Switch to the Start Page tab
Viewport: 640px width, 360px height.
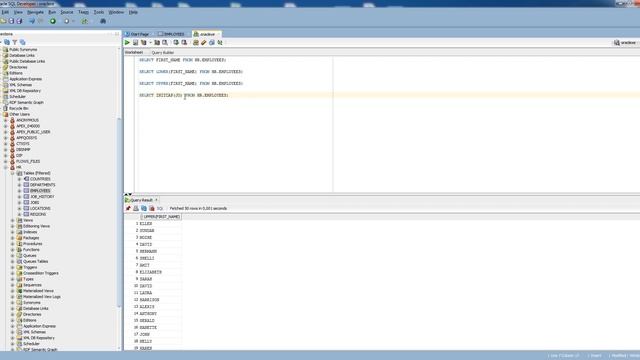coord(138,34)
